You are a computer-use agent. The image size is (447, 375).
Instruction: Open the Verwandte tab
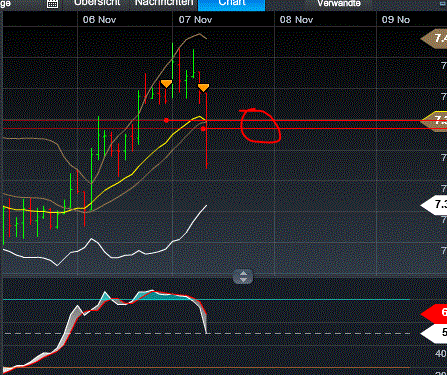[x=339, y=4]
